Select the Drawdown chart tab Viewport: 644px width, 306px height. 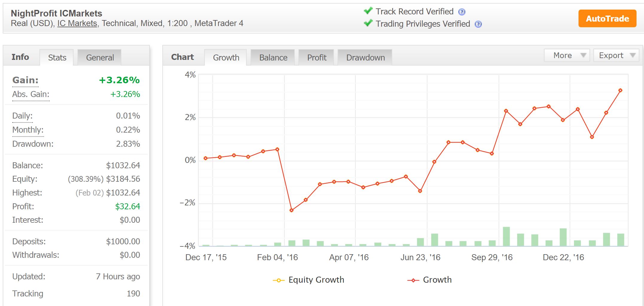coord(365,57)
